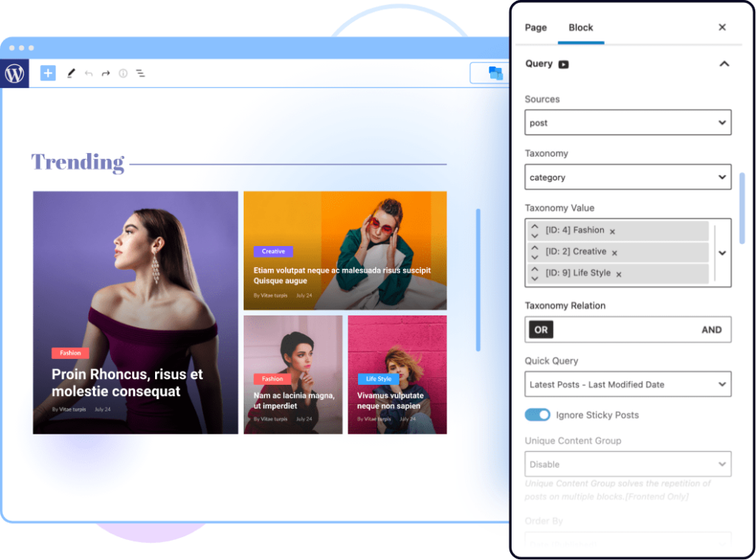Open post titled Vivamus vulputate neque
This screenshot has width=756, height=560.
(x=390, y=400)
